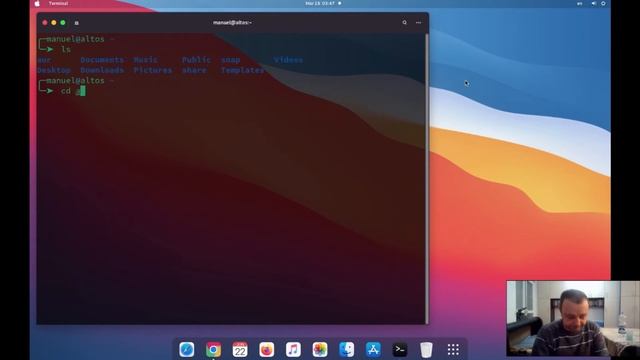The width and height of the screenshot is (640, 360).
Task: Click the Music folder name in ls output
Action: 145,60
